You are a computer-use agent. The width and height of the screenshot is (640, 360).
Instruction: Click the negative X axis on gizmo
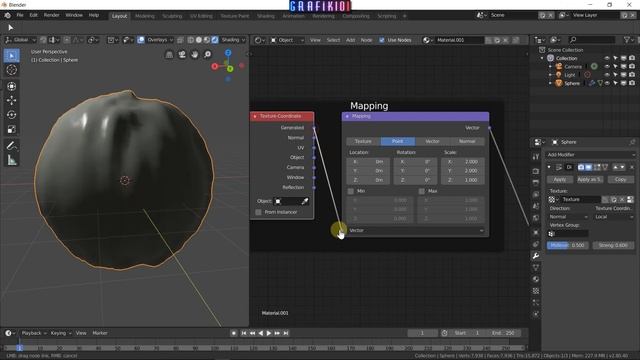coord(242,65)
